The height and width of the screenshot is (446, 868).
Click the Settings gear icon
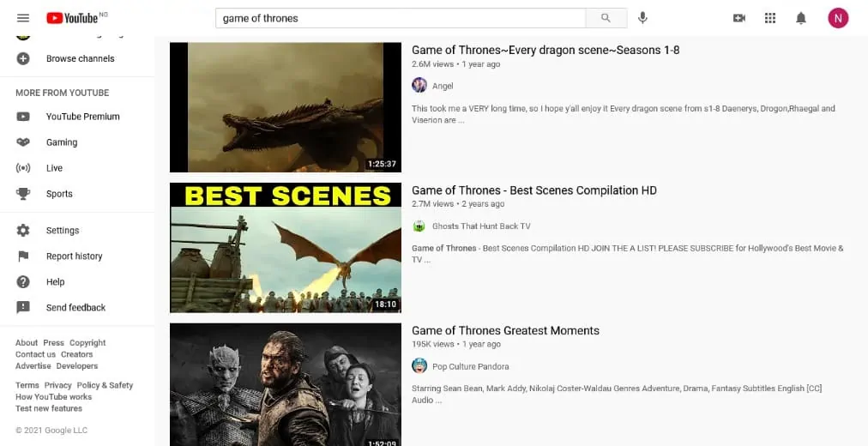pos(23,230)
